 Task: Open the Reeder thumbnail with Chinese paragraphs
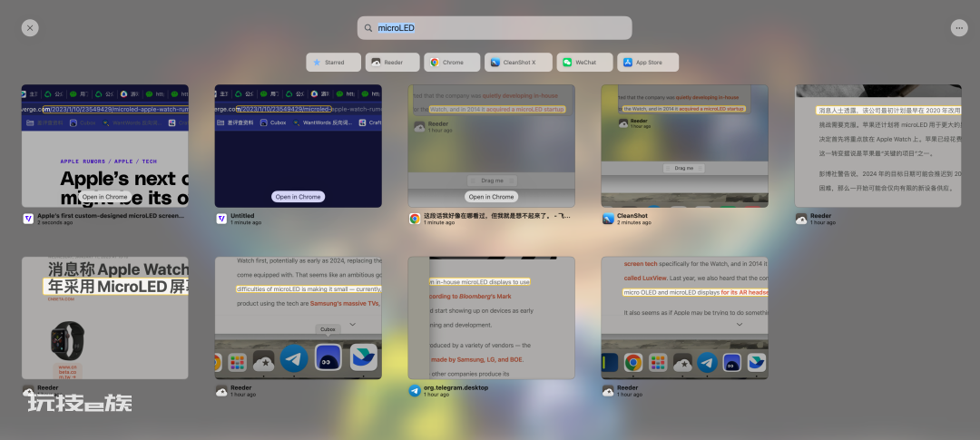pos(877,146)
